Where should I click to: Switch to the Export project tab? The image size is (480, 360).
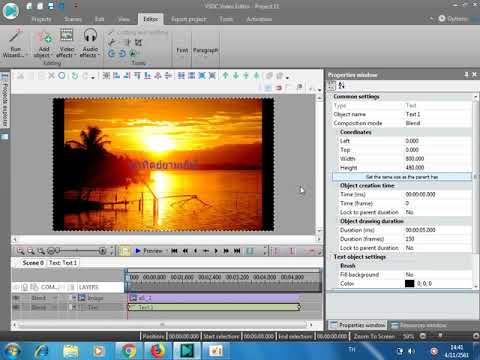[189, 19]
